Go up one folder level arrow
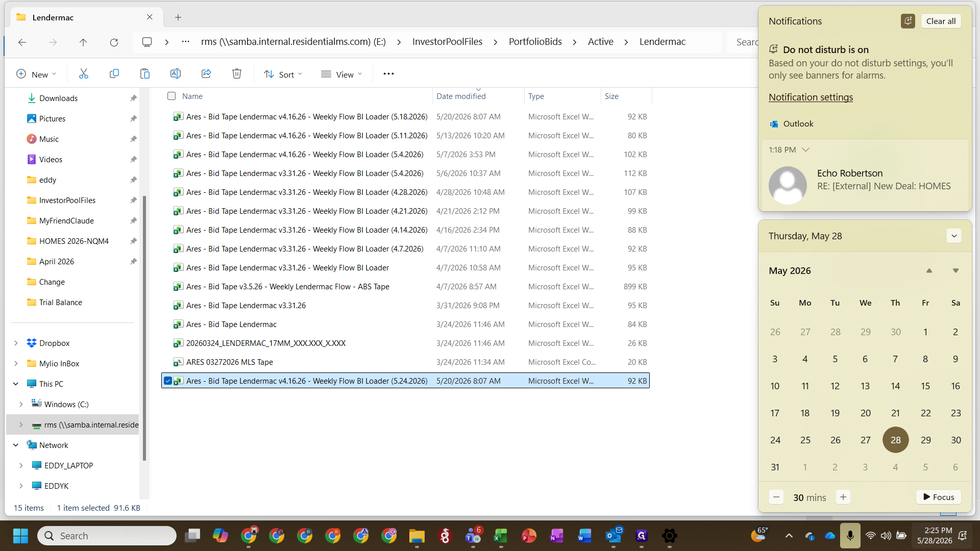Screen dimensions: 980x551 point(83,42)
